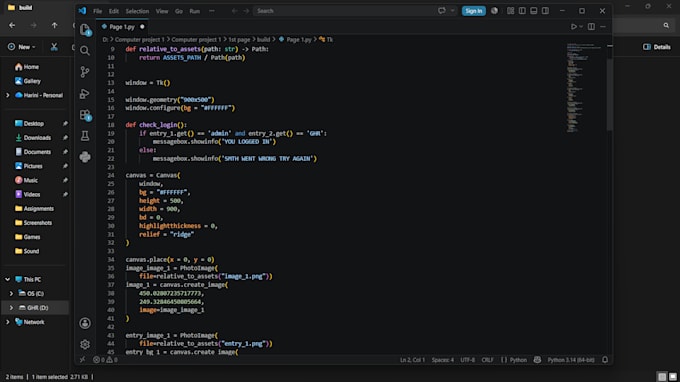Open the Extensions view
Image resolution: width=680 pixels, height=382 pixels.
85,115
